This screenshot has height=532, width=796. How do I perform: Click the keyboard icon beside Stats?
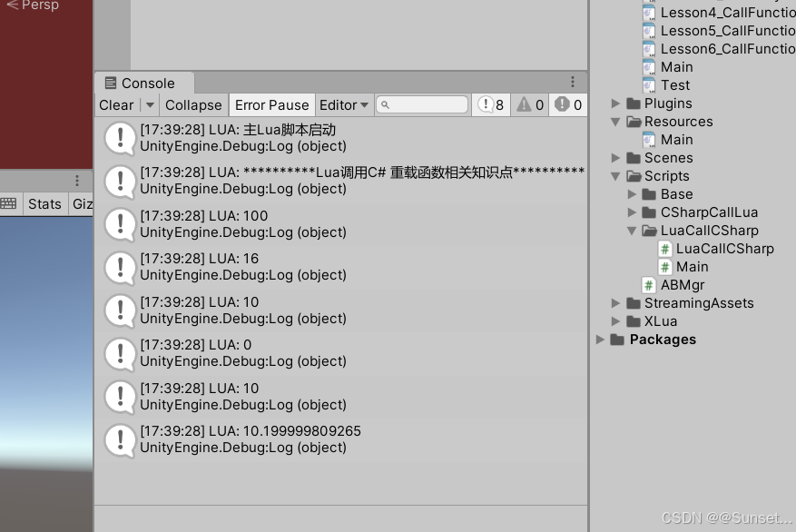9,204
